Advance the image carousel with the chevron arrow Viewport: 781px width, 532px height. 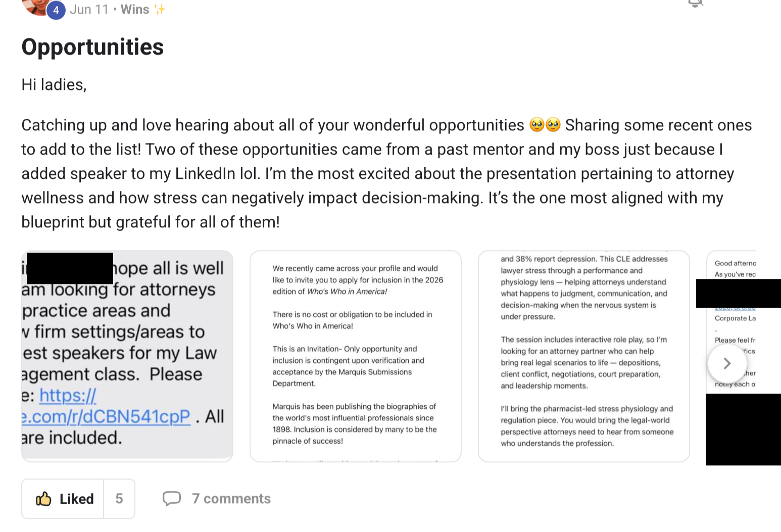(x=727, y=363)
